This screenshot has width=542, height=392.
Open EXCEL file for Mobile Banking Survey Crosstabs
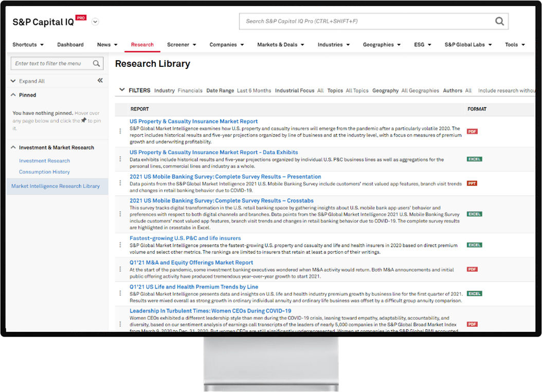pos(474,214)
